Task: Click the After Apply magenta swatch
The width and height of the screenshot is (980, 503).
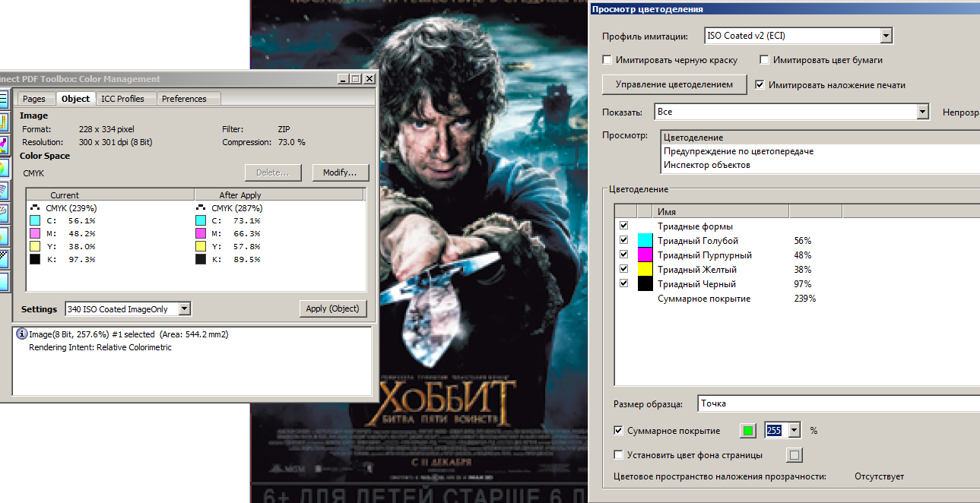Action: 201,233
